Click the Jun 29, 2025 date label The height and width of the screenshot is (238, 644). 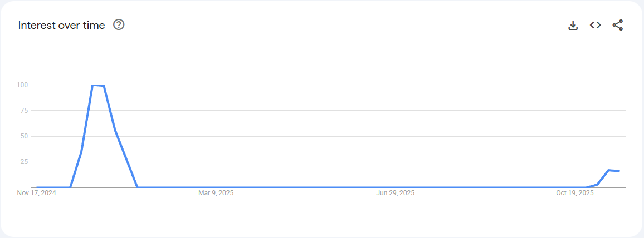pyautogui.click(x=396, y=194)
